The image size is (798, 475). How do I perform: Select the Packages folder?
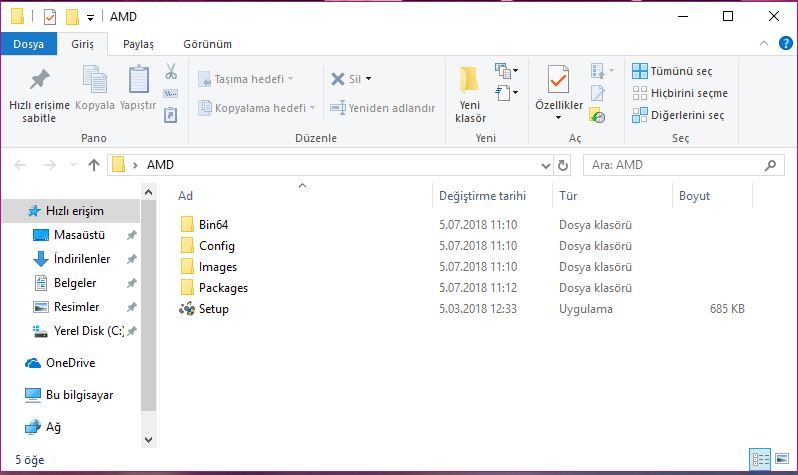[x=214, y=288]
